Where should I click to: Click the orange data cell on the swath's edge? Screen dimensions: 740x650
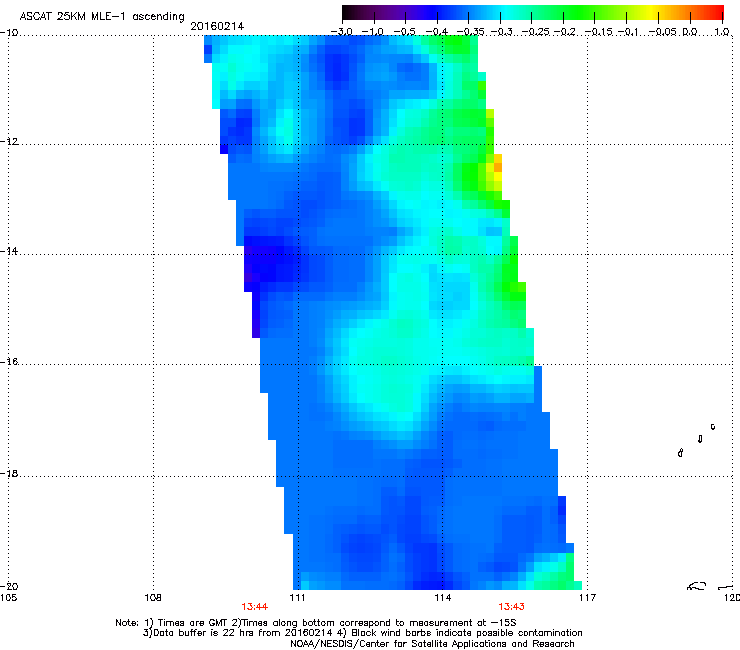point(498,167)
